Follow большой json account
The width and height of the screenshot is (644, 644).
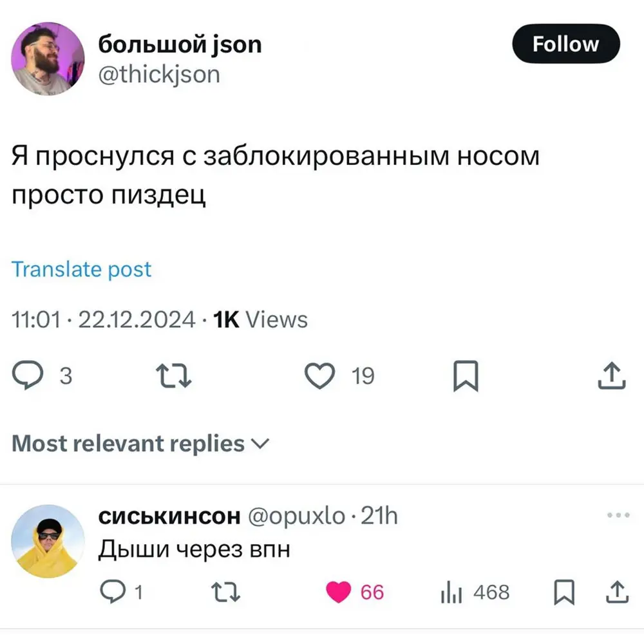point(565,44)
